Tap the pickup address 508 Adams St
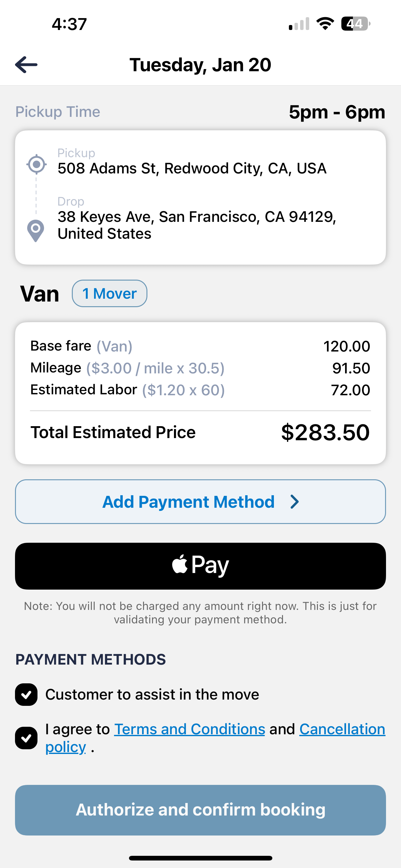 tap(192, 168)
